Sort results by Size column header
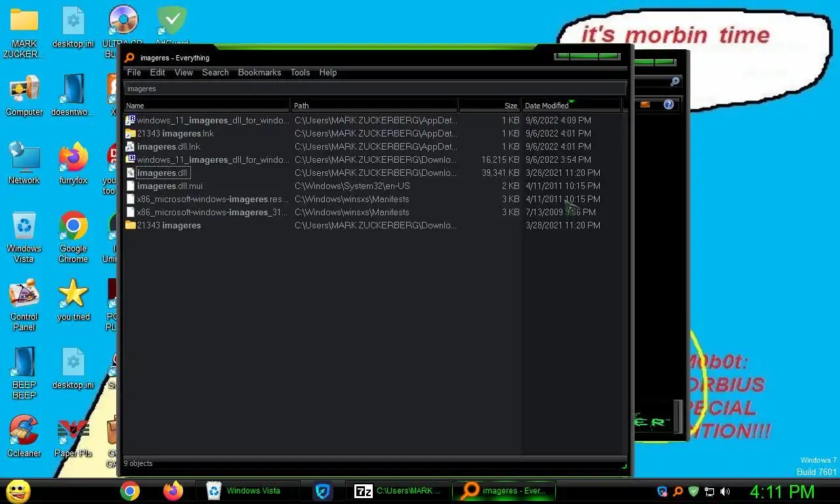840x504 pixels. click(490, 105)
